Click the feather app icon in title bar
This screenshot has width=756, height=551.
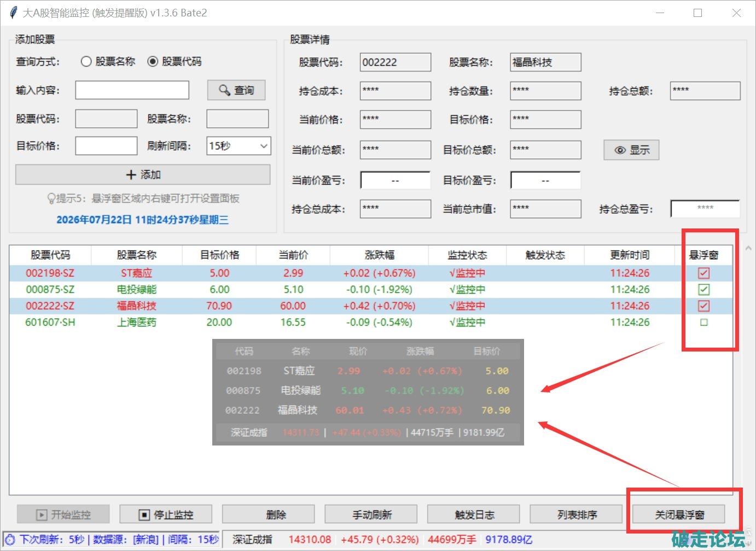coord(14,13)
